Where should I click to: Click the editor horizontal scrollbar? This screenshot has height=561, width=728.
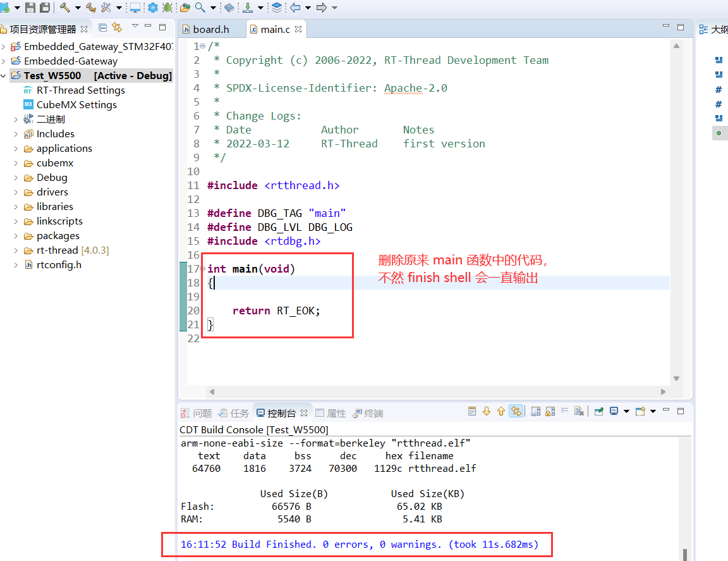[436, 391]
